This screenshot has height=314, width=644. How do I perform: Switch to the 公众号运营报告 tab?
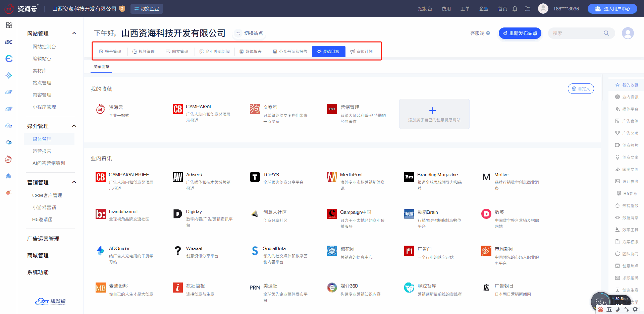(290, 52)
